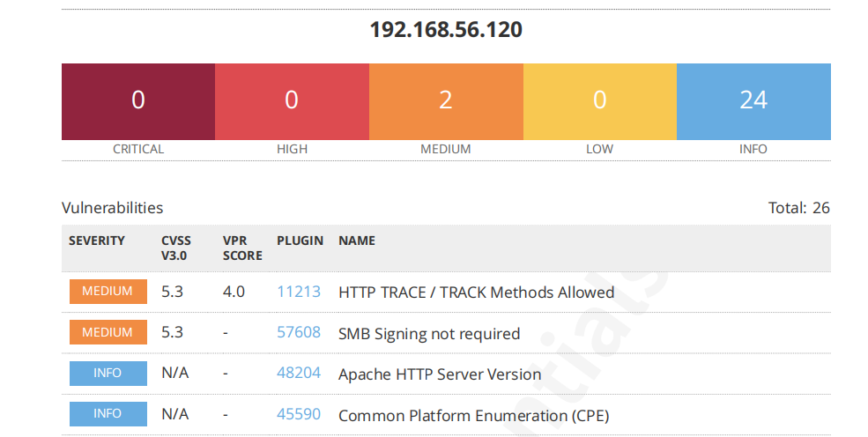Click INFO badge for Common Platform Enumeration row
The height and width of the screenshot is (437, 868).
pyautogui.click(x=108, y=414)
